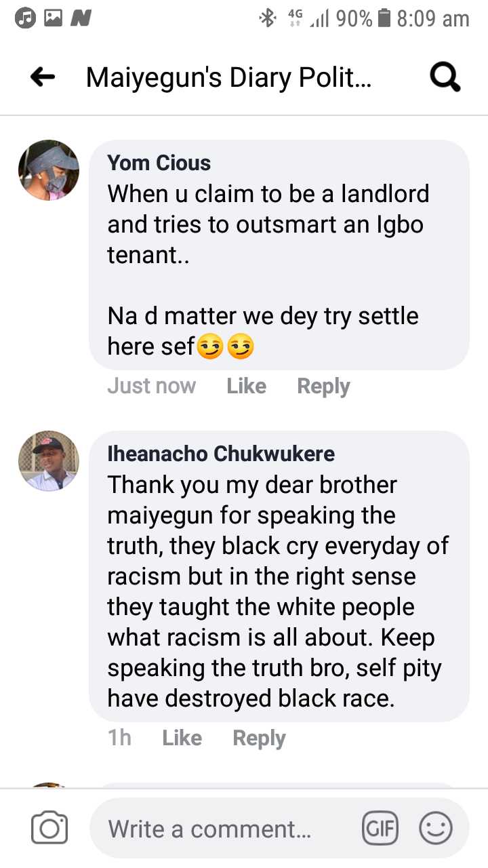Screen dimensions: 488x868
Task: Open the GIF picker icon
Action: coord(380,828)
